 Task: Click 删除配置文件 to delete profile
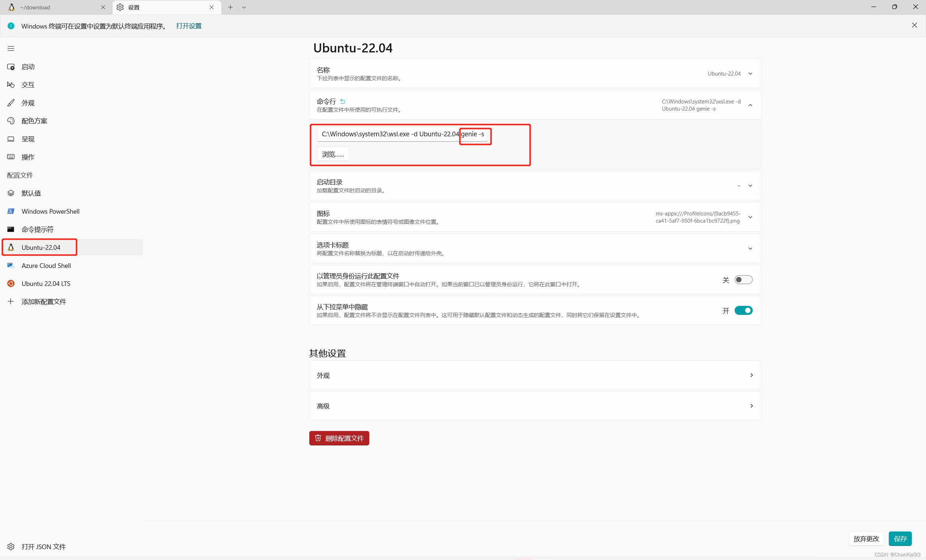click(x=339, y=438)
